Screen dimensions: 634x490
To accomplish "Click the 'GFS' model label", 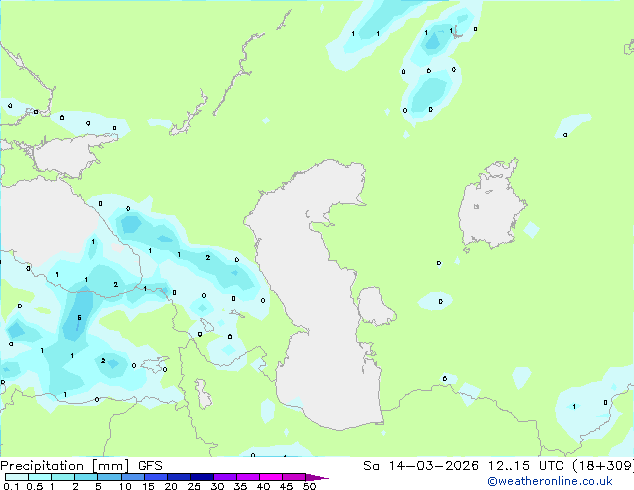I will (x=150, y=466).
